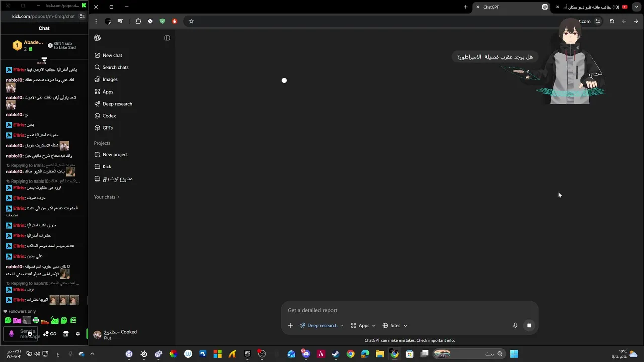
Task: Click the taskbar search box
Action: coord(469,354)
